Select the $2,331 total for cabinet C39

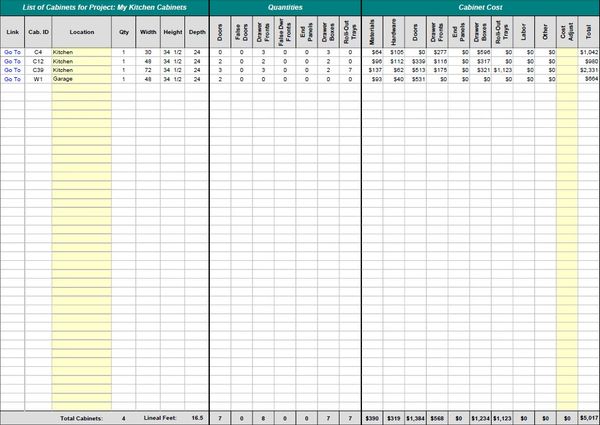click(588, 69)
